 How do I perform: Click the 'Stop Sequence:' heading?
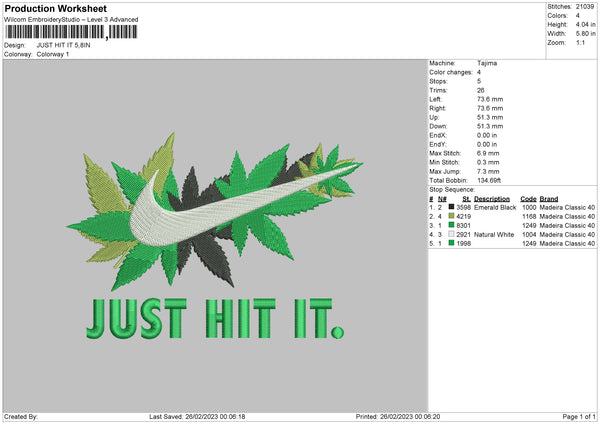pyautogui.click(x=452, y=189)
